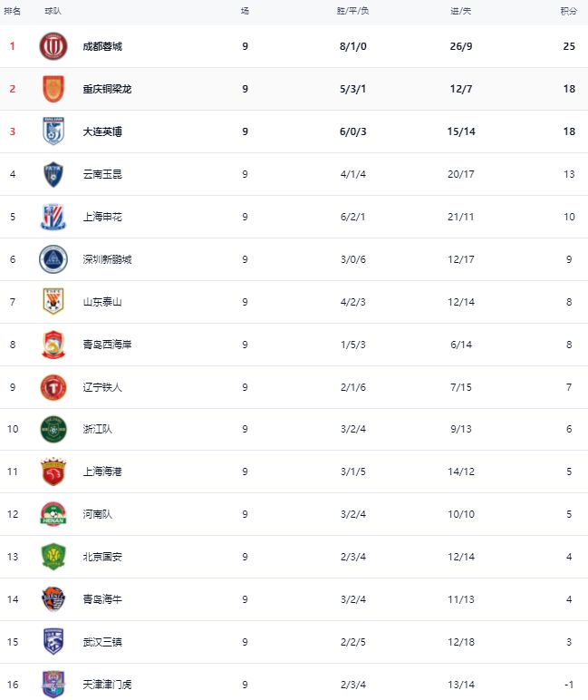Click the 武汉三镇 team name

[x=102, y=642]
